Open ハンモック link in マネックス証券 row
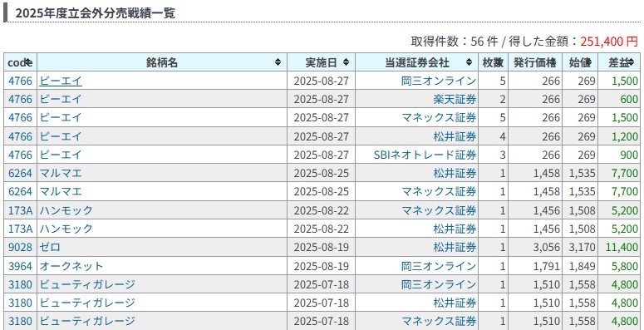The width and height of the screenshot is (644, 330). coord(66,210)
